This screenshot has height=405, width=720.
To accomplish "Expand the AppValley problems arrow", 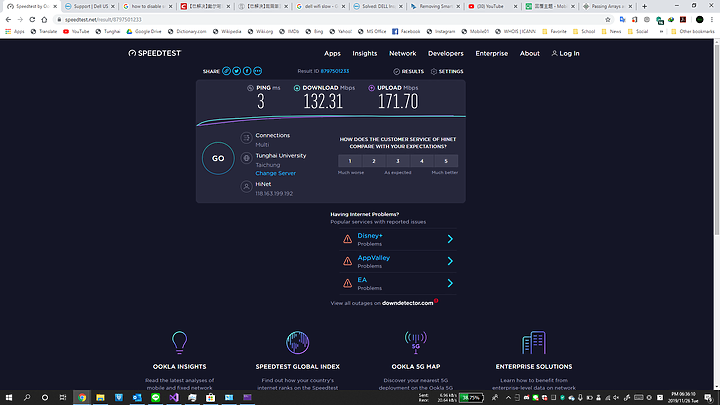I will (450, 261).
